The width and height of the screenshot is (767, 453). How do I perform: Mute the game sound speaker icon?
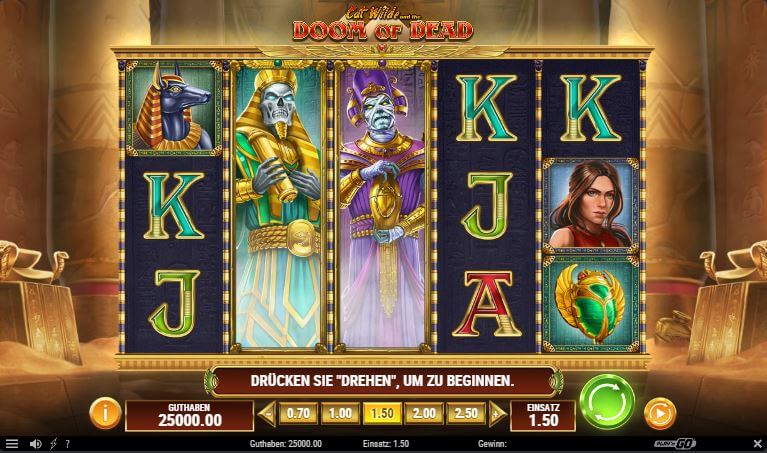[35, 444]
